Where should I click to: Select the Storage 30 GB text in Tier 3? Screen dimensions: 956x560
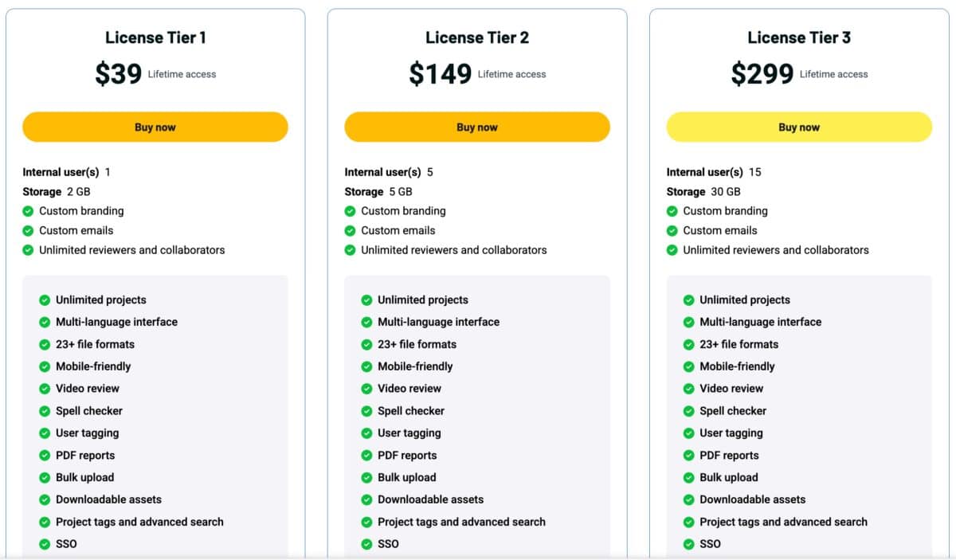coord(703,191)
